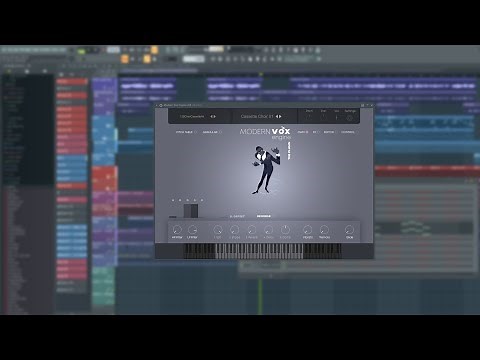Screen dimensions: 480x360
Task: Click the Glide knob
Action: 349,230
